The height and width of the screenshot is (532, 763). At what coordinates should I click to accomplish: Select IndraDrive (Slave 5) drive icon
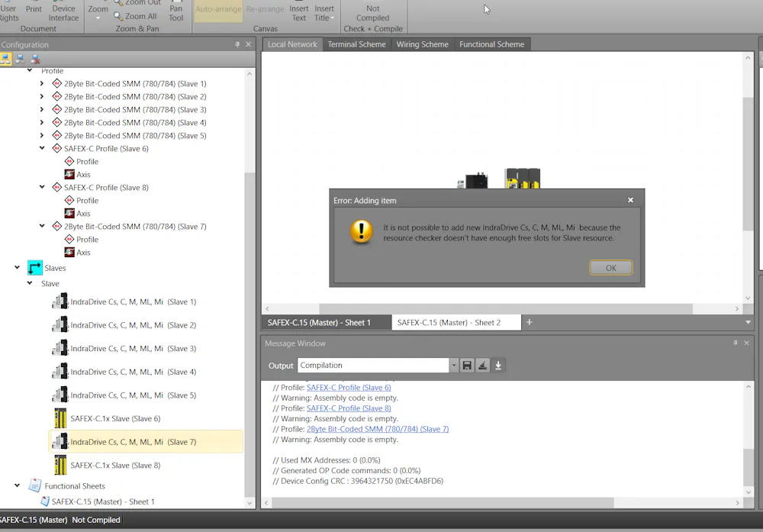coord(60,395)
